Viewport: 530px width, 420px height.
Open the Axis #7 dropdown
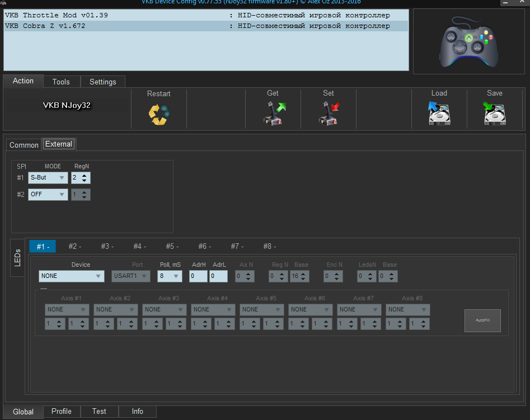tap(359, 309)
